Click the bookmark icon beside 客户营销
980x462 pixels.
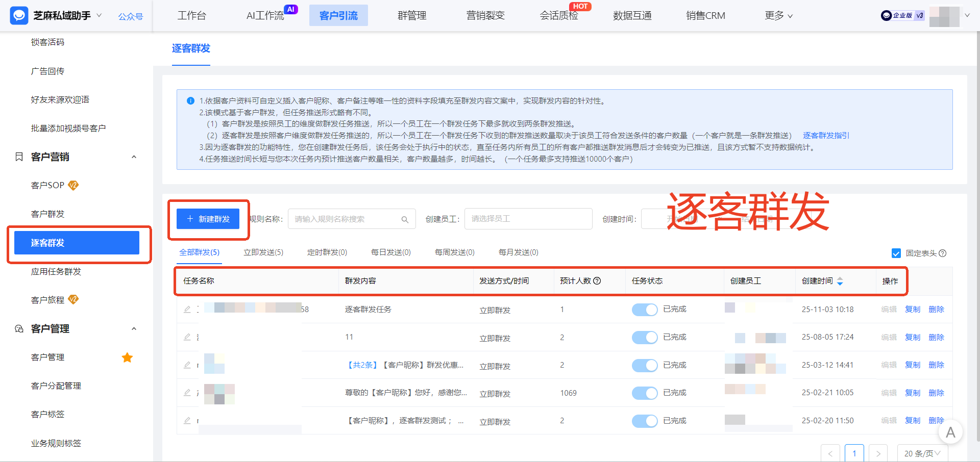[18, 157]
